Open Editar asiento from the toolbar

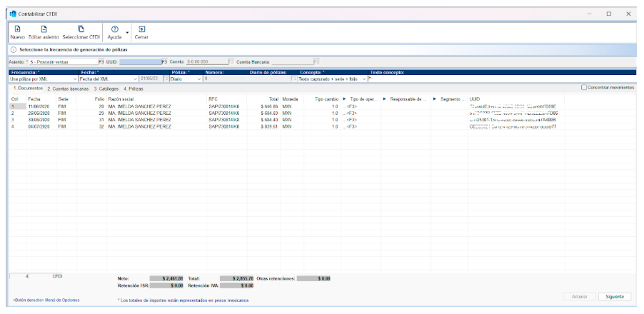point(44,32)
